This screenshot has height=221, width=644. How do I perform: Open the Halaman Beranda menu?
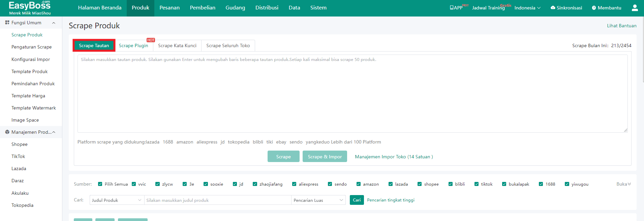pyautogui.click(x=100, y=8)
